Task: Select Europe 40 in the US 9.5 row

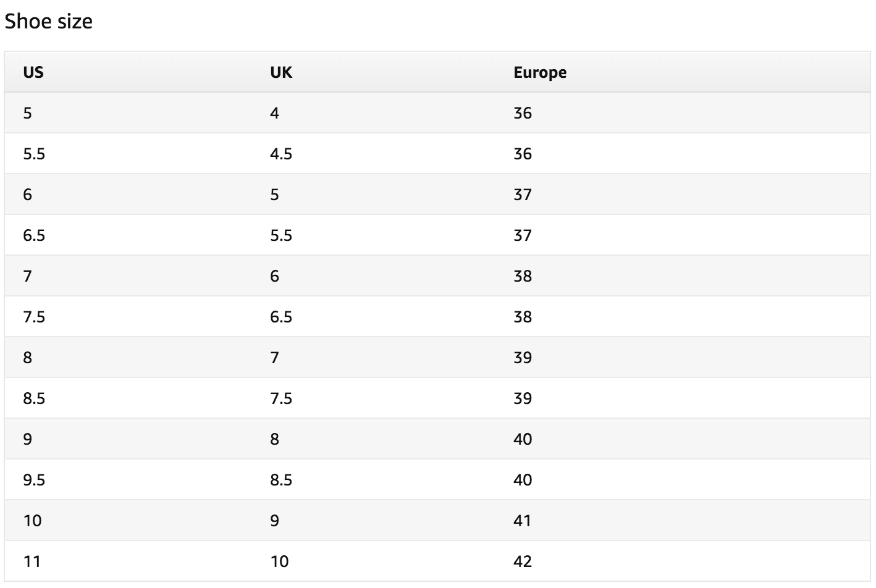Action: pyautogui.click(x=523, y=480)
